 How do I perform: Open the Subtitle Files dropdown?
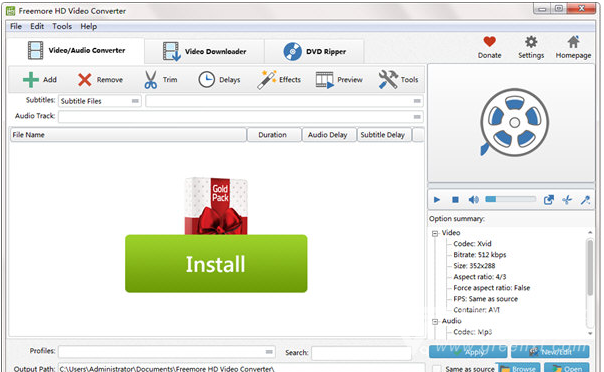tap(100, 101)
